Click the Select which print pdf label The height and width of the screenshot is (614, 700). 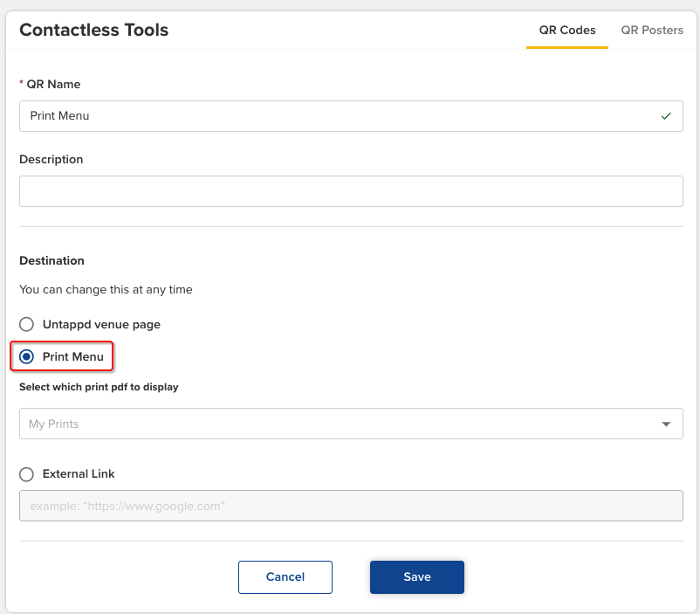98,386
